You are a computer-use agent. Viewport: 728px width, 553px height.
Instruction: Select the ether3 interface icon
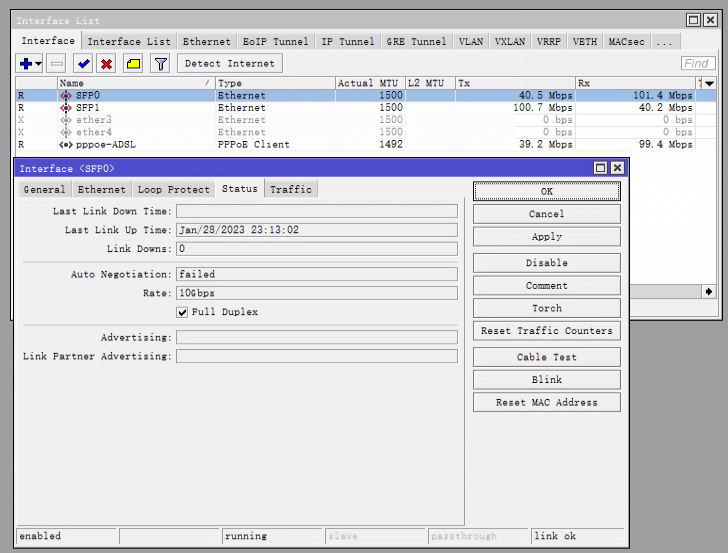66,120
